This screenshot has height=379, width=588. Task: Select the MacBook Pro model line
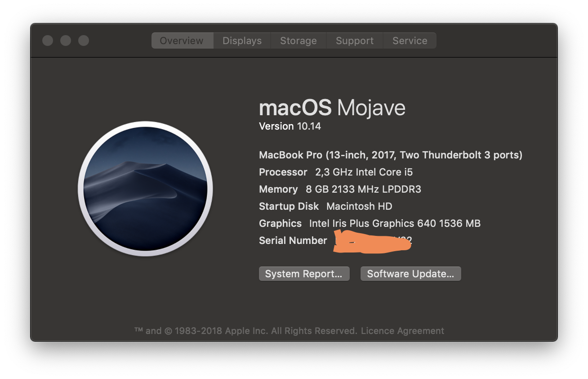point(391,155)
